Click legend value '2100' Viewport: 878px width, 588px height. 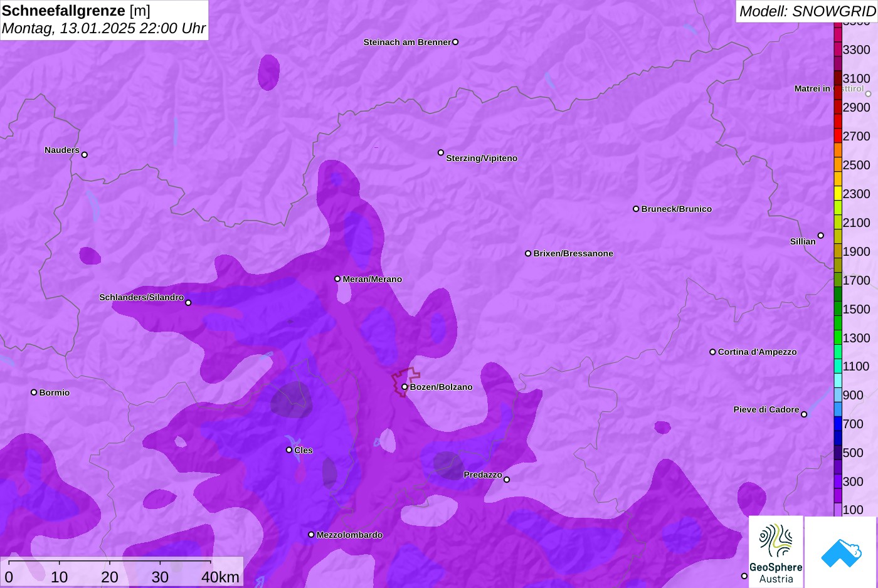coord(856,223)
